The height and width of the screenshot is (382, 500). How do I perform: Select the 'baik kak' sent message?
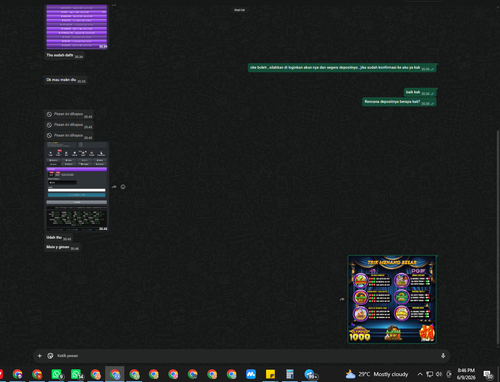(420, 92)
